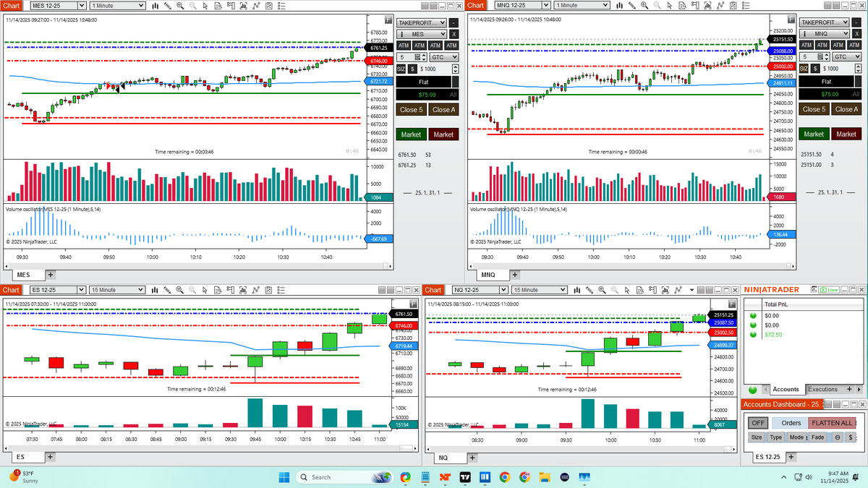
Task: Open properties list icon in MES chart toolbar
Action: point(281,6)
